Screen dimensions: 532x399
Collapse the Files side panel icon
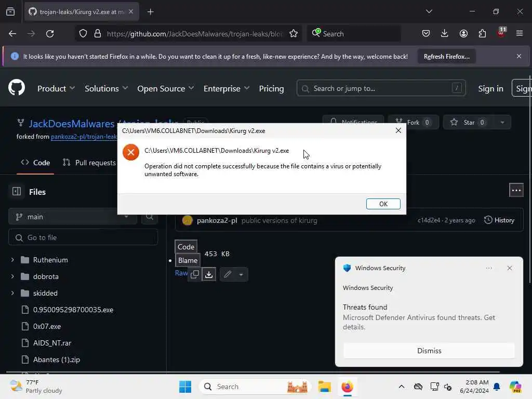pos(17,191)
